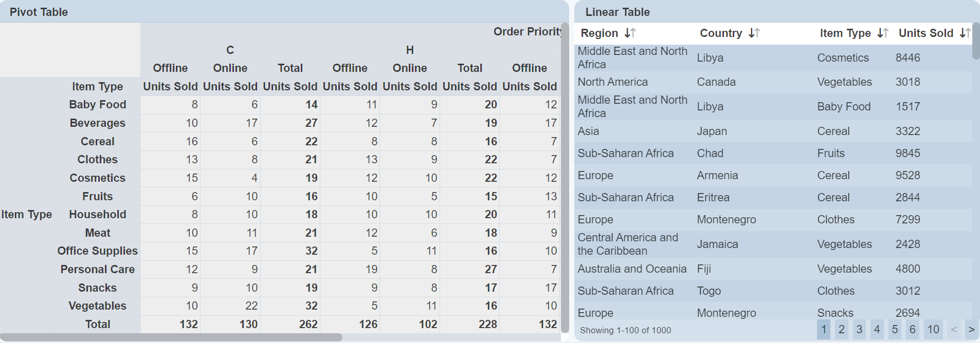Select the Vegetables row in pivot table

click(97, 306)
